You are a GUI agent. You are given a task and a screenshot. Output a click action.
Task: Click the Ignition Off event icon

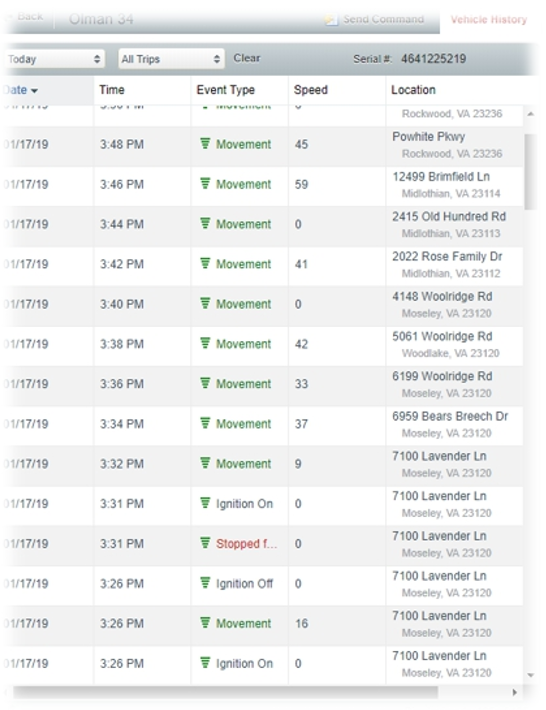[x=205, y=582]
